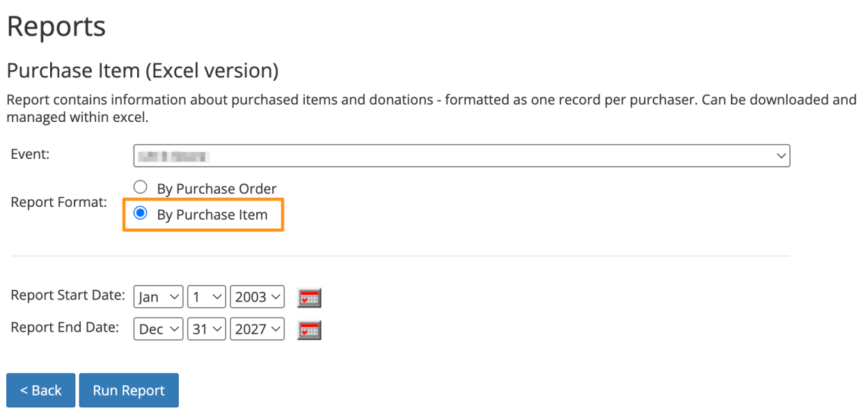This screenshot has width=868, height=418.
Task: Click the Event dropdown chevron arrow
Action: tap(781, 156)
